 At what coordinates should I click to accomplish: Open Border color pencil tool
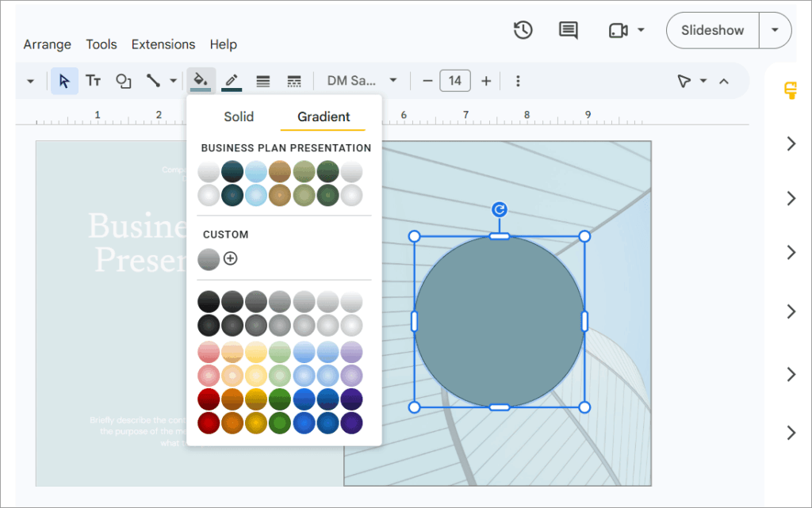coord(232,81)
